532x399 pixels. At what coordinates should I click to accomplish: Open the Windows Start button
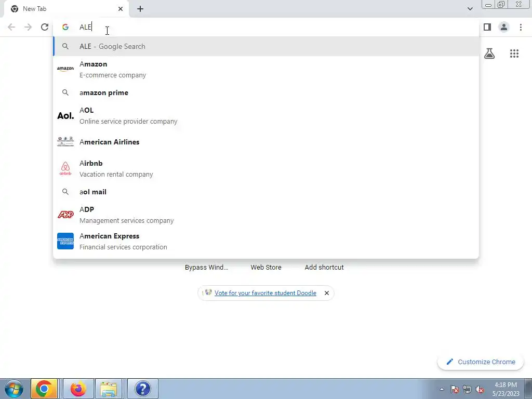point(14,389)
